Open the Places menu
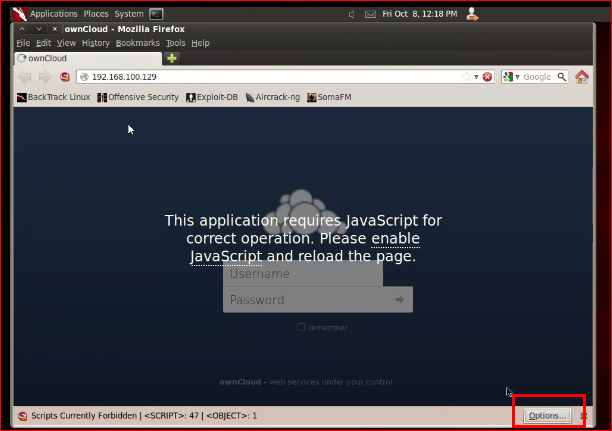 click(96, 14)
